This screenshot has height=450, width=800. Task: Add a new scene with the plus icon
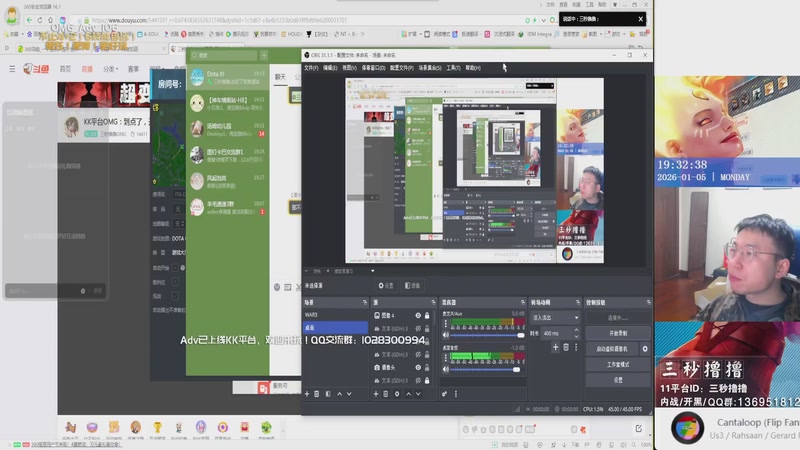[x=307, y=394]
